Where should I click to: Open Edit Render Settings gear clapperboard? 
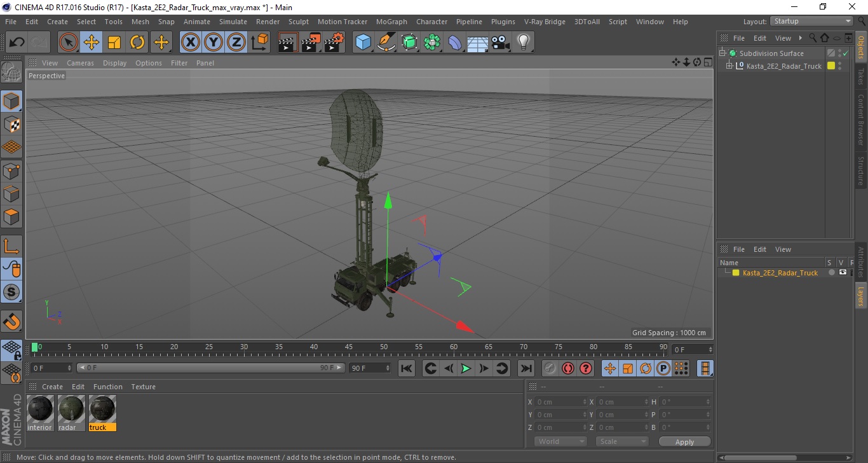(334, 43)
